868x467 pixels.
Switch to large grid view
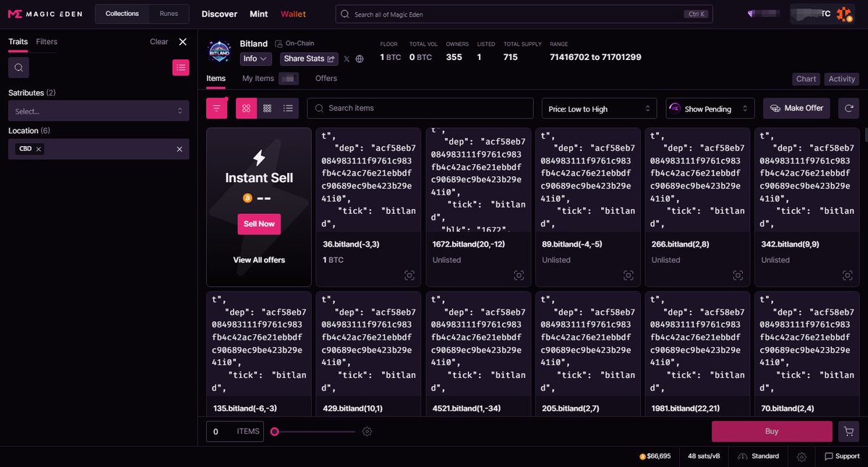246,108
